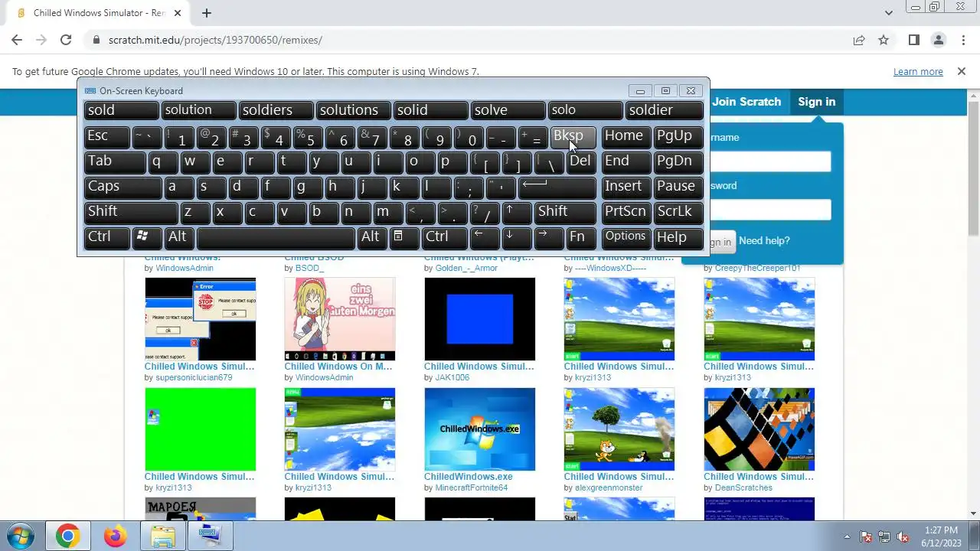Image resolution: width=980 pixels, height=551 pixels.
Task: Click the PrtScn key
Action: pos(626,212)
